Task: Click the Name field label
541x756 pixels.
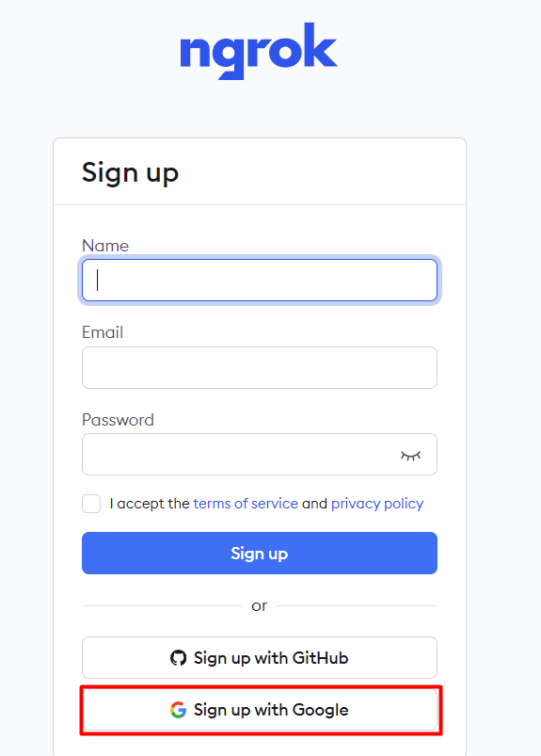Action: click(105, 246)
